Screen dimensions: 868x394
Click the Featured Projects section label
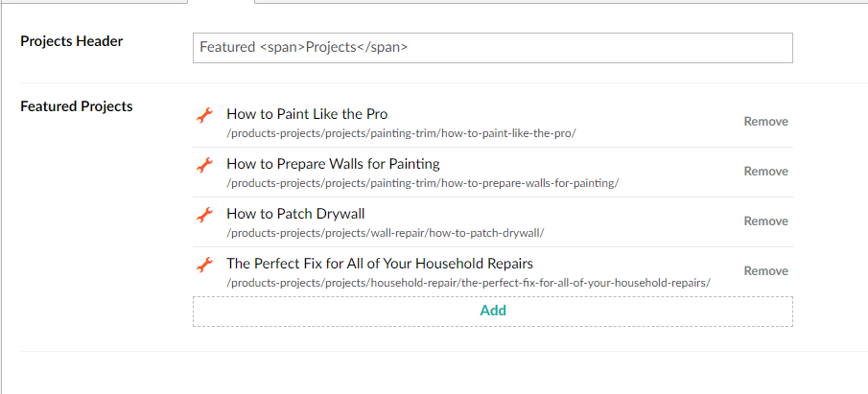pyautogui.click(x=77, y=106)
